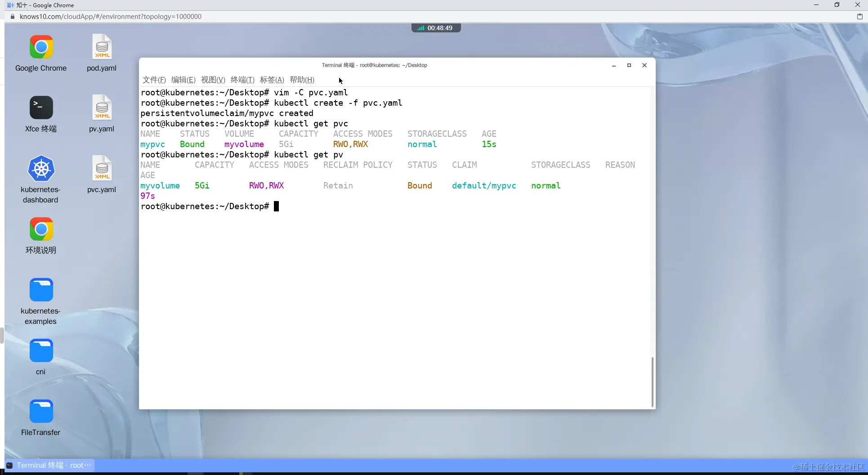Open the 视图(V) menu in Terminal

[213, 80]
